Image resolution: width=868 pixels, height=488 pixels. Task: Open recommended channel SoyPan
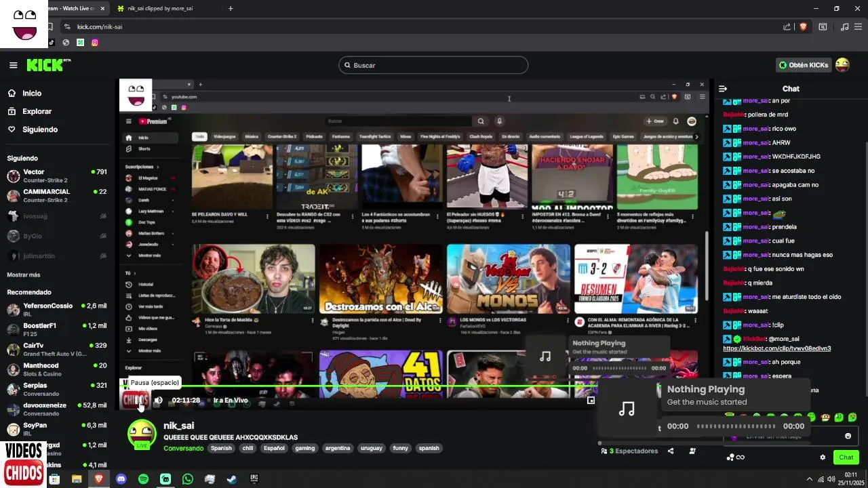coord(57,429)
